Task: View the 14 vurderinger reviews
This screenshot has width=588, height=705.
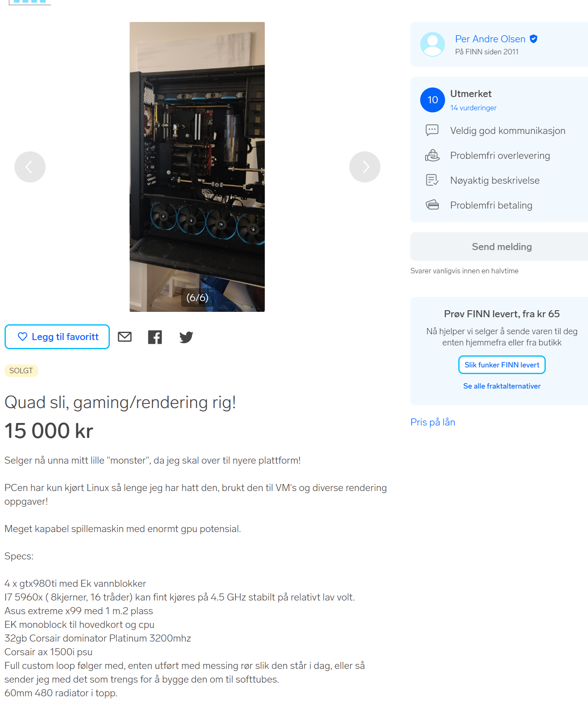Action: click(473, 108)
